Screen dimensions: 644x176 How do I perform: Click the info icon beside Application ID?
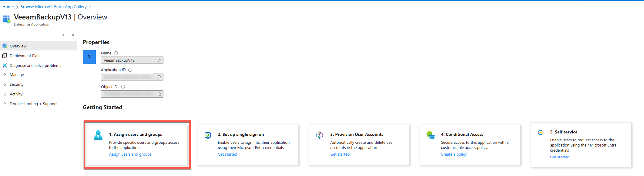[130, 70]
